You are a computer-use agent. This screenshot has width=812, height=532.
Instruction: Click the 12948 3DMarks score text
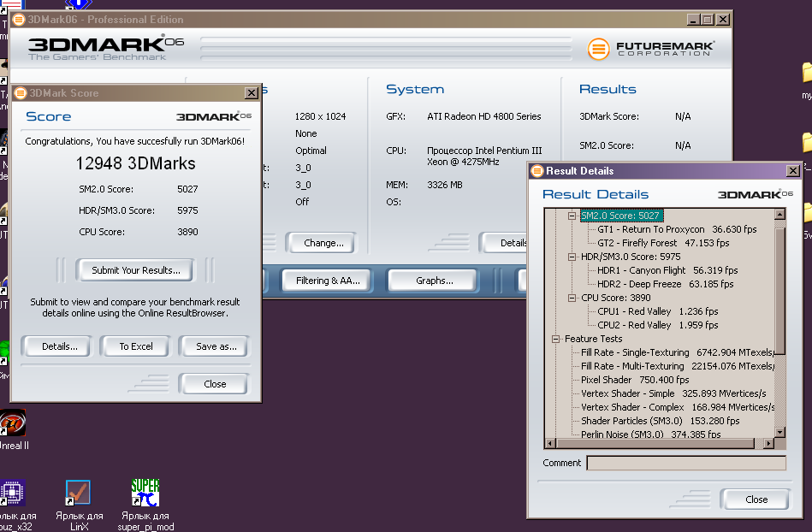click(136, 163)
